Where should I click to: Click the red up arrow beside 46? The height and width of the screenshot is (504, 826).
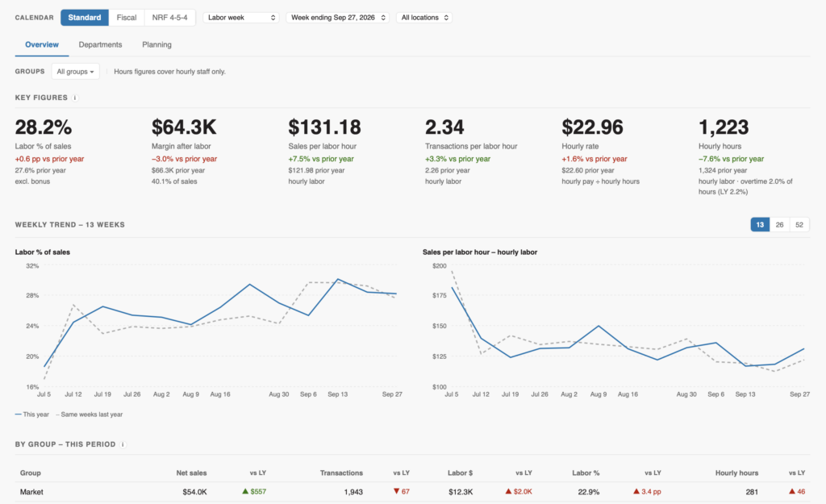tap(792, 491)
